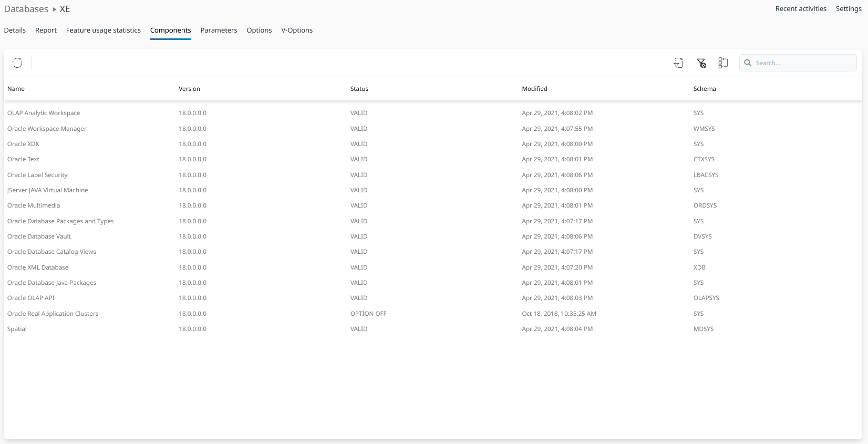Sort by the Name column header

tap(16, 89)
